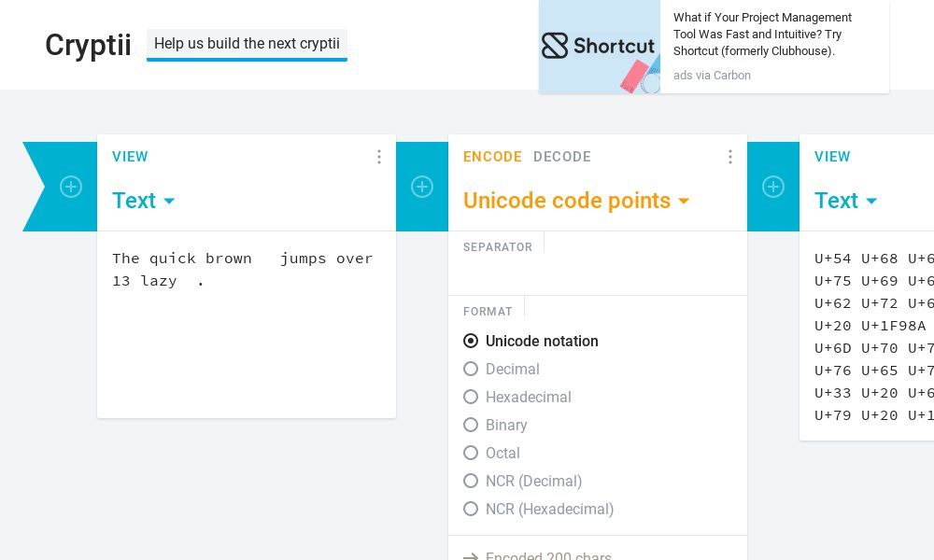934x560 pixels.
Task: Select the Octal radio button
Action: point(471,453)
